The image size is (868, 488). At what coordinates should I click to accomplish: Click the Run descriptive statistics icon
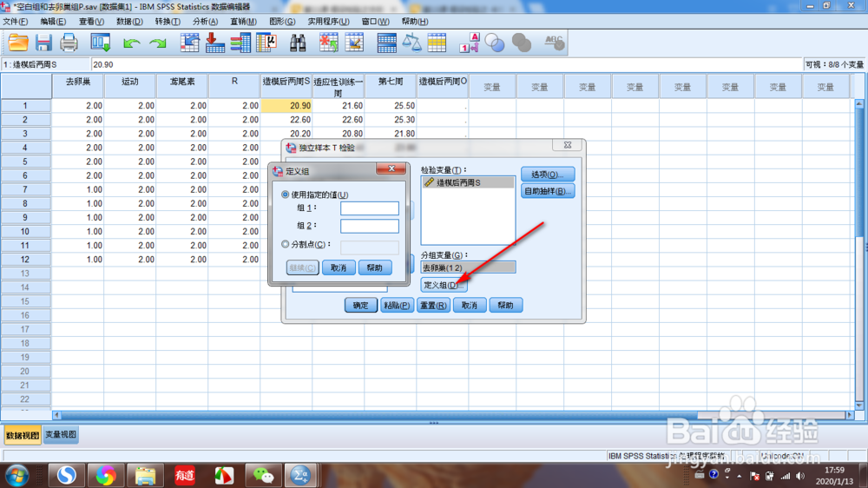[x=266, y=43]
